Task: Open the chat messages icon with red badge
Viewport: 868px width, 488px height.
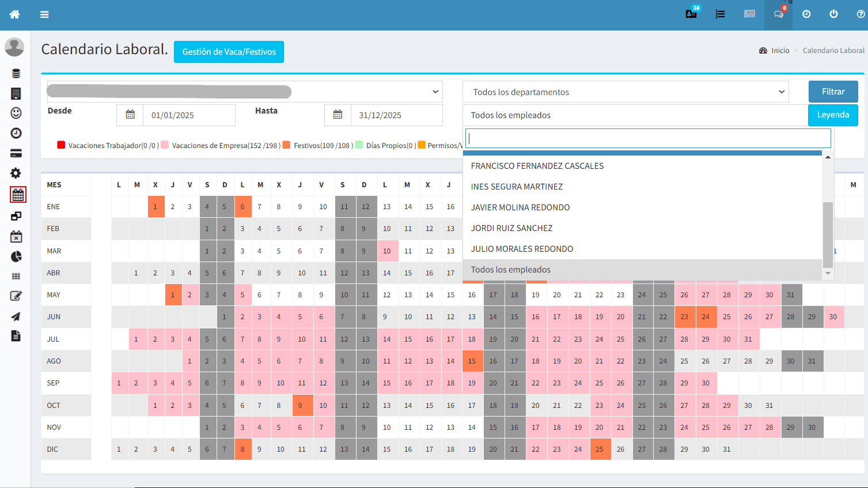Action: pos(778,14)
